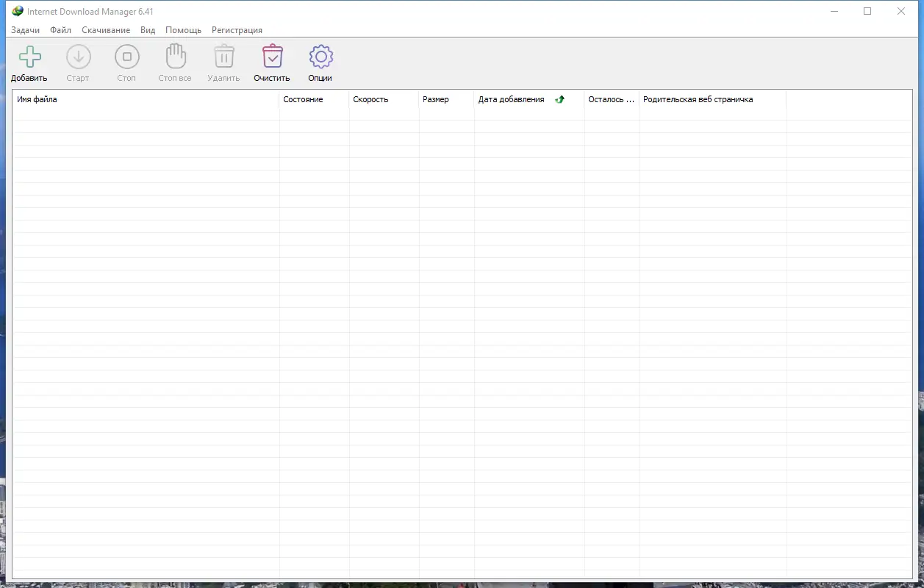
Task: Open the Скачивание menu
Action: click(106, 30)
